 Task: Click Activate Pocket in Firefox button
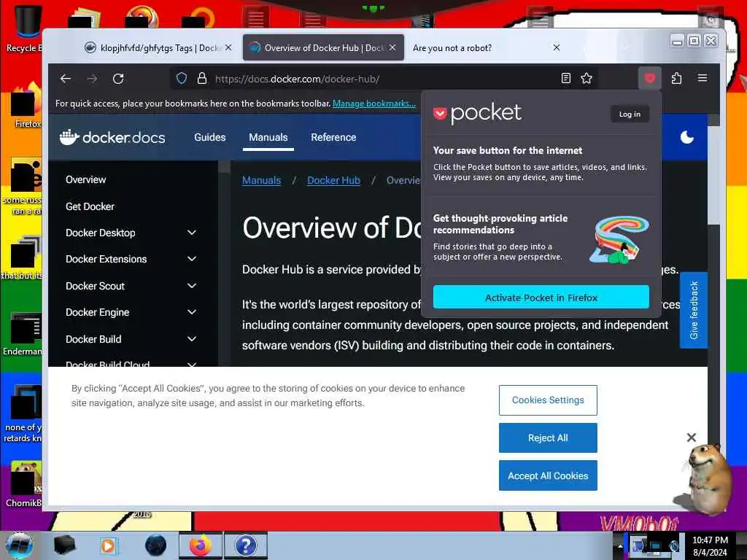pyautogui.click(x=541, y=297)
